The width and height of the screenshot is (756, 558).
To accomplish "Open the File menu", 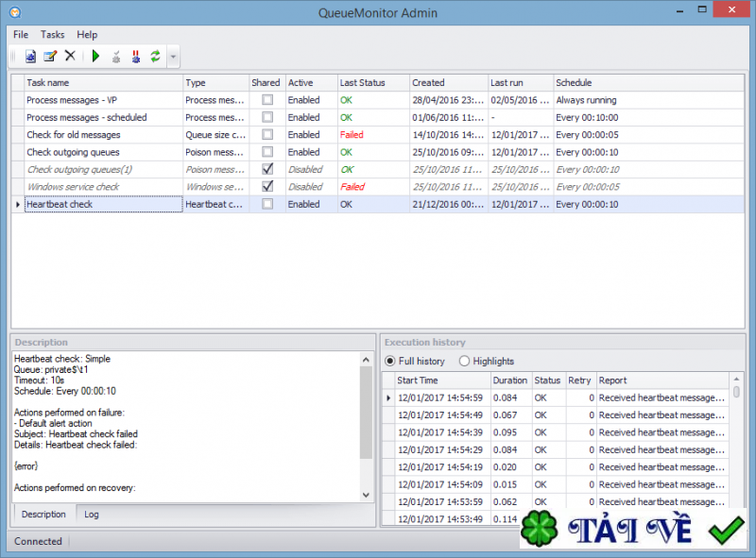I will 21,35.
